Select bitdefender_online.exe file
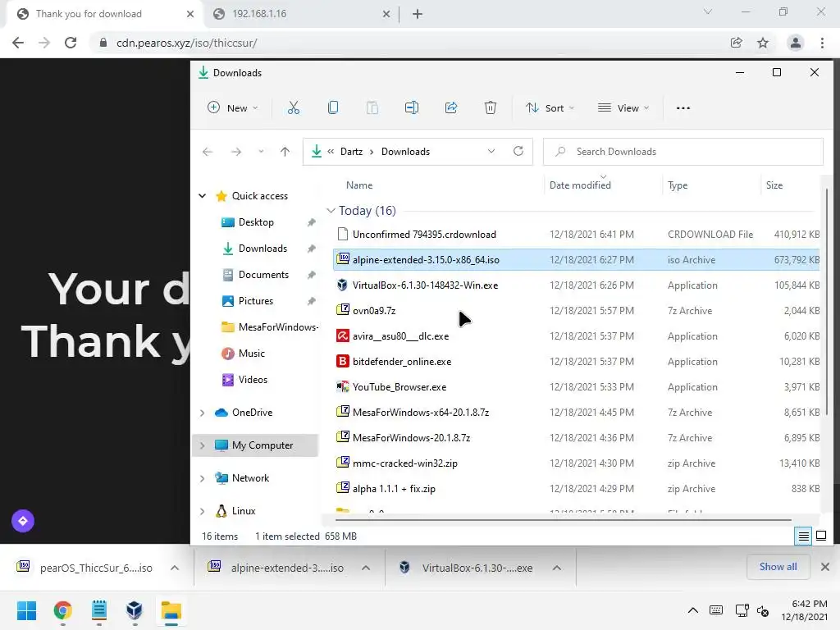This screenshot has height=630, width=840. click(577, 362)
